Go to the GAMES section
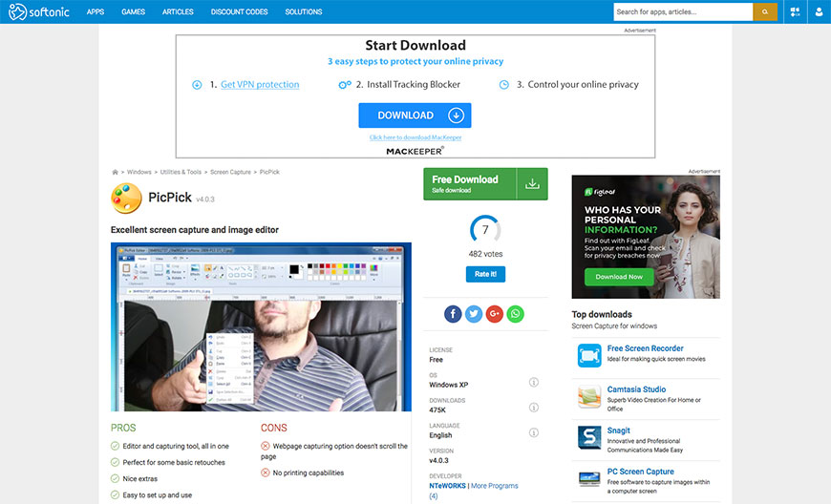Viewport: 831px width, 504px height. (134, 12)
